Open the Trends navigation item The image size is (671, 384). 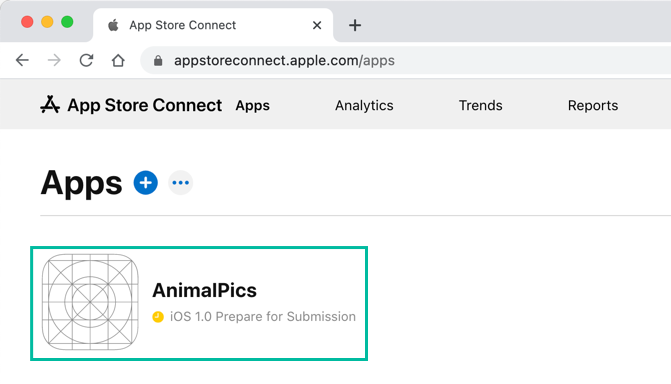coord(481,105)
